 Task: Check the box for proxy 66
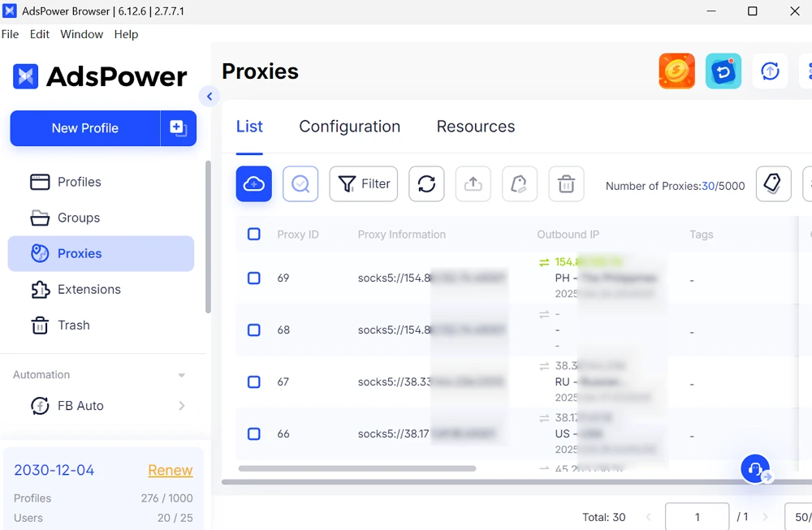pyautogui.click(x=253, y=433)
